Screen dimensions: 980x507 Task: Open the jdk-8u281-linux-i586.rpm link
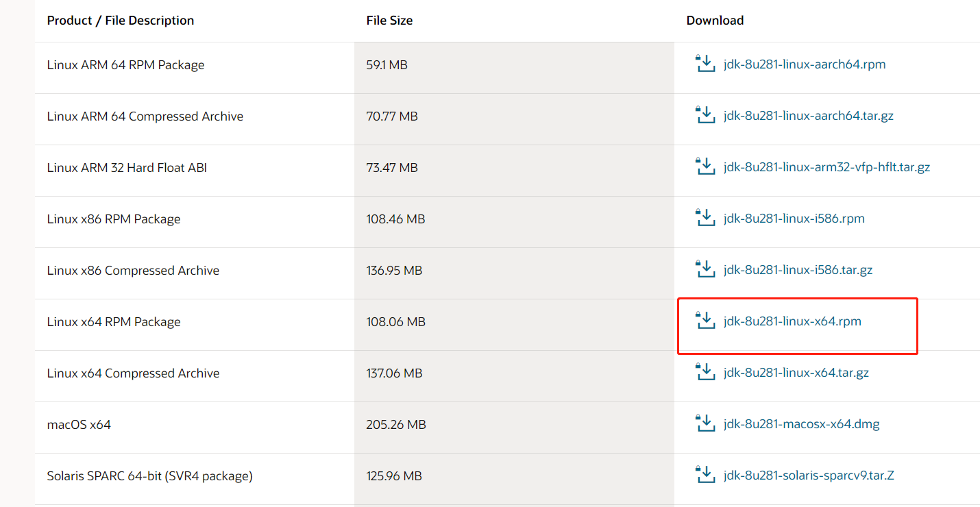(x=794, y=219)
